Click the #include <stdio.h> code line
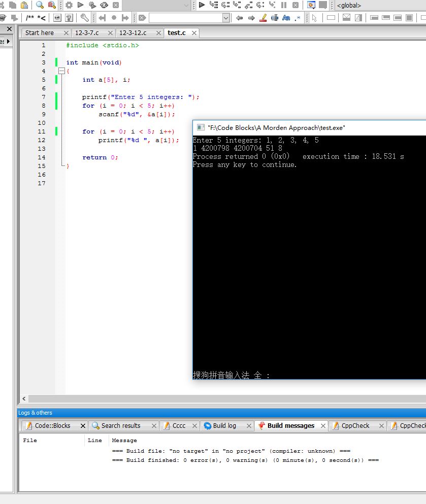426x504 pixels. (103, 45)
